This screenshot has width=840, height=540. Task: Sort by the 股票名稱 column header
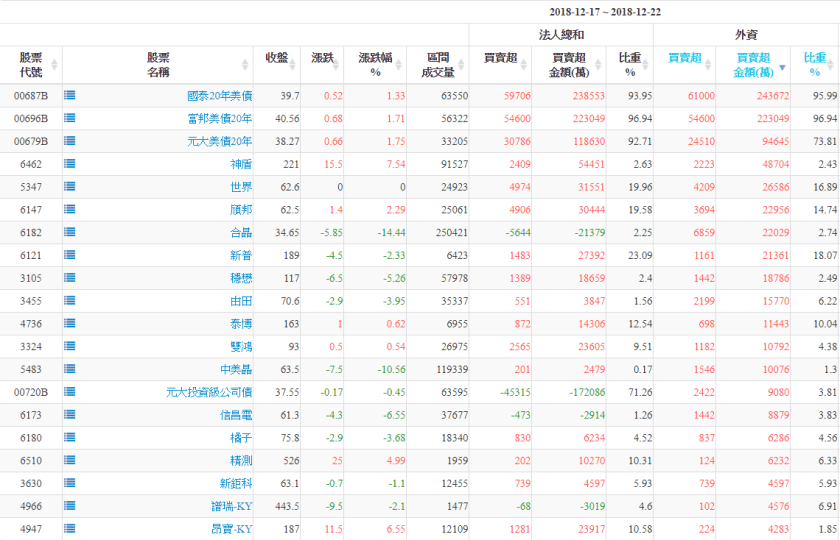click(x=158, y=65)
